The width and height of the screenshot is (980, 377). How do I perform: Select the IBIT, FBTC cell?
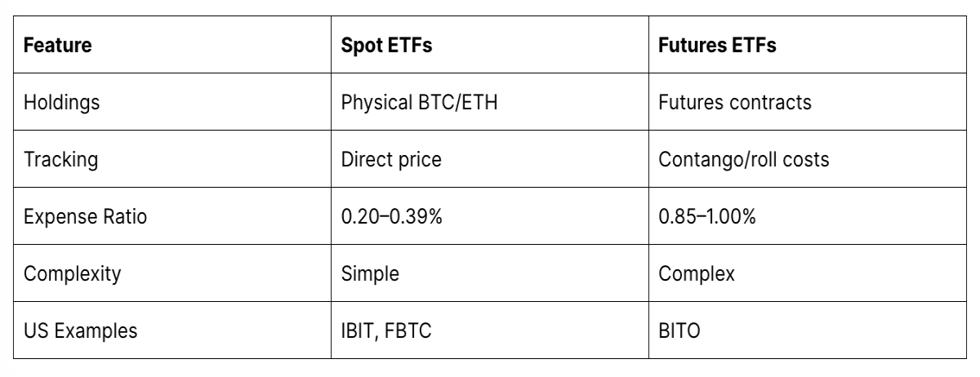[489, 330]
